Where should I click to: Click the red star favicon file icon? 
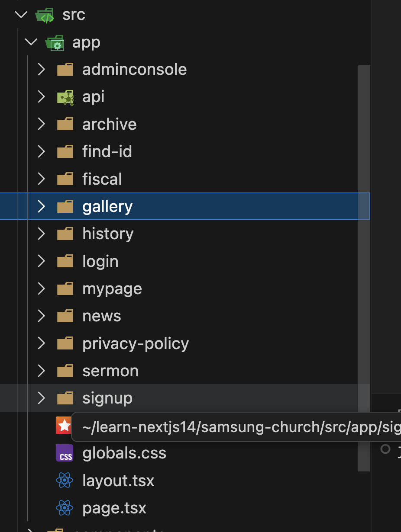[64, 426]
